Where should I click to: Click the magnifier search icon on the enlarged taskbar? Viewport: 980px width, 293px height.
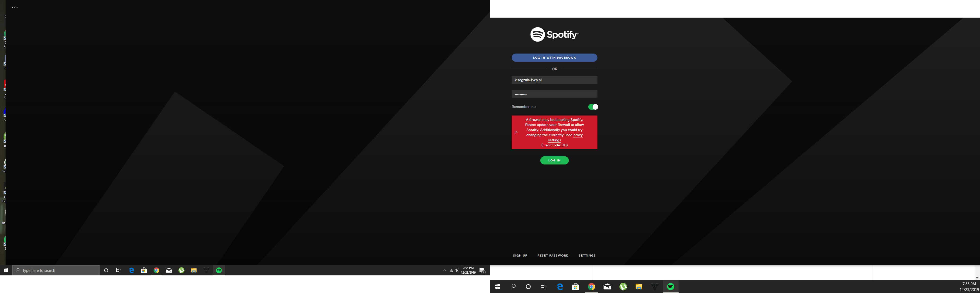pos(513,287)
